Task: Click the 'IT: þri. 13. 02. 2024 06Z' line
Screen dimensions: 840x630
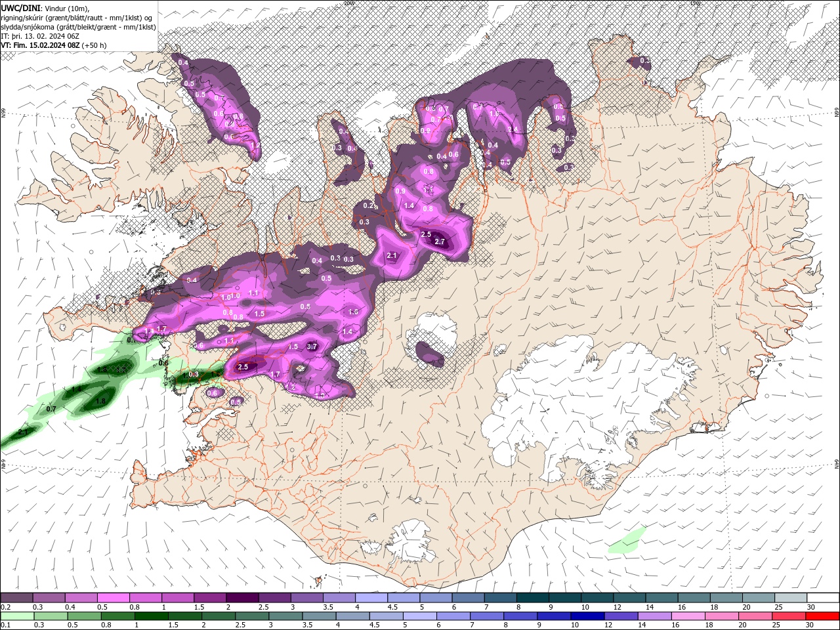Action: pos(40,36)
